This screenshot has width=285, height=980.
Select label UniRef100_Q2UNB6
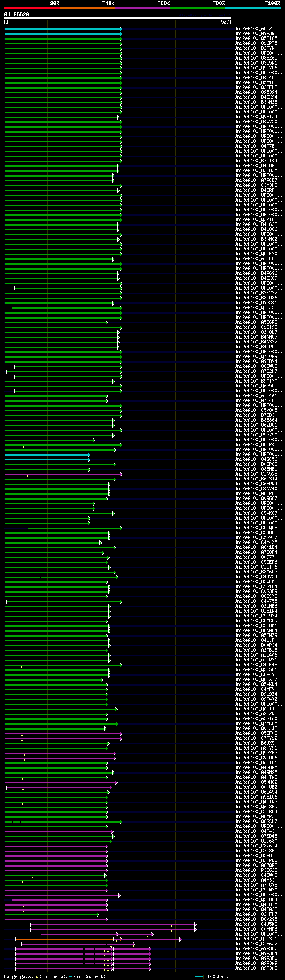(256, 606)
